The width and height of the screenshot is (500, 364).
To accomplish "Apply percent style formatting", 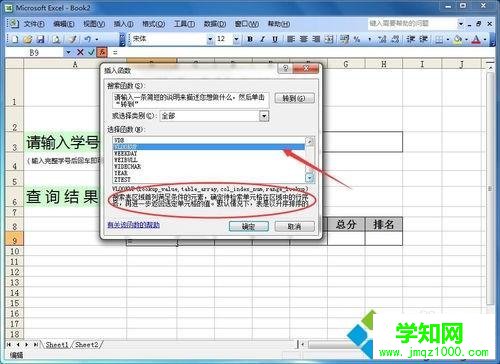I will click(x=357, y=39).
